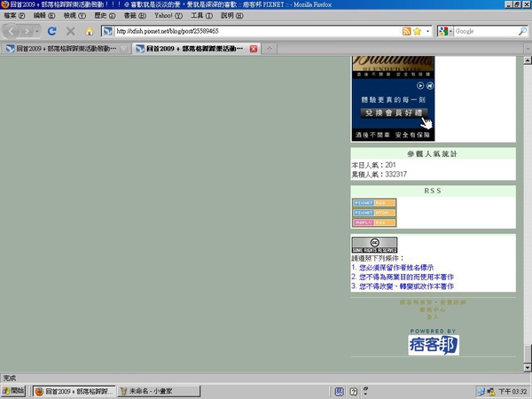Open the tab list dropdown at far right
The image size is (532, 399).
[x=528, y=49]
